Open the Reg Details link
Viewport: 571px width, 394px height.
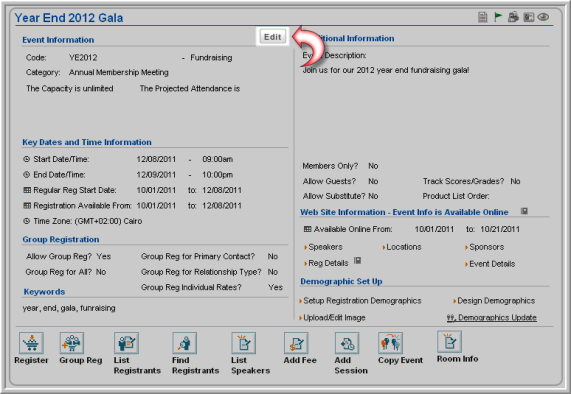click(328, 263)
